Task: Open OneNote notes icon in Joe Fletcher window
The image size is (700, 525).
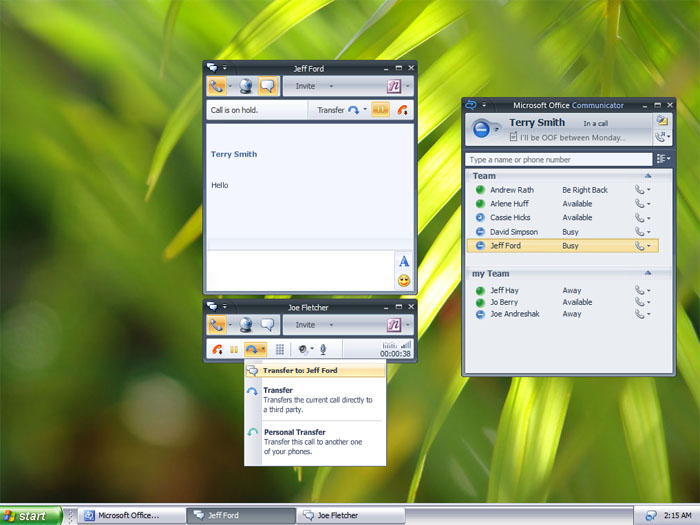Action: pyautogui.click(x=394, y=325)
